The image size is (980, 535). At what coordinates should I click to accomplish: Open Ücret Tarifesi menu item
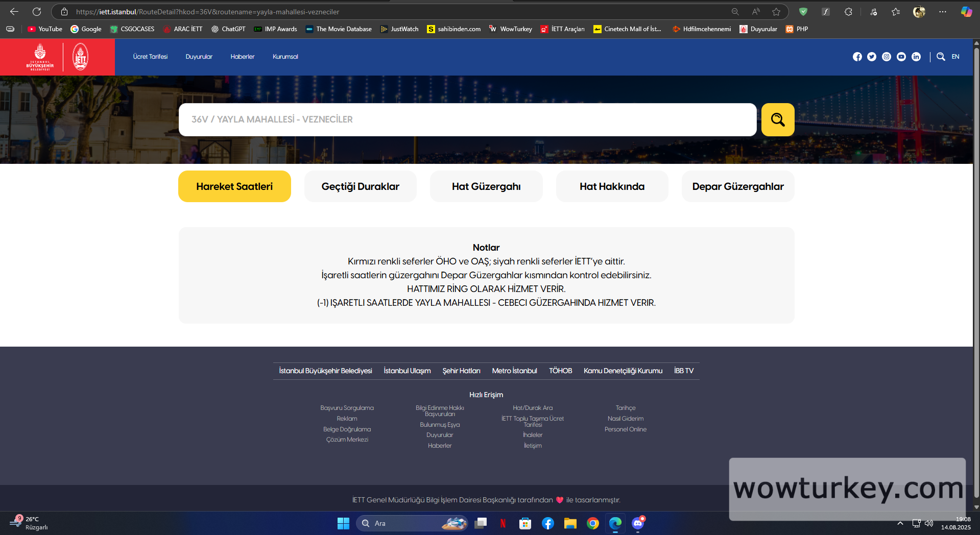coord(150,57)
